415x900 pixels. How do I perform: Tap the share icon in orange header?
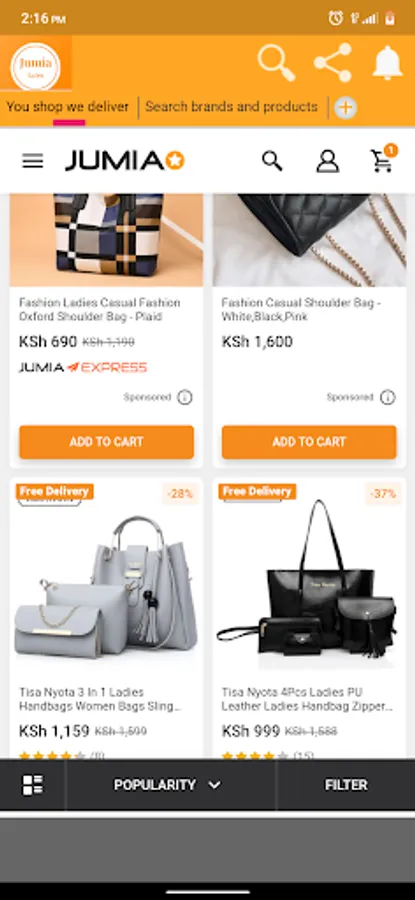333,62
